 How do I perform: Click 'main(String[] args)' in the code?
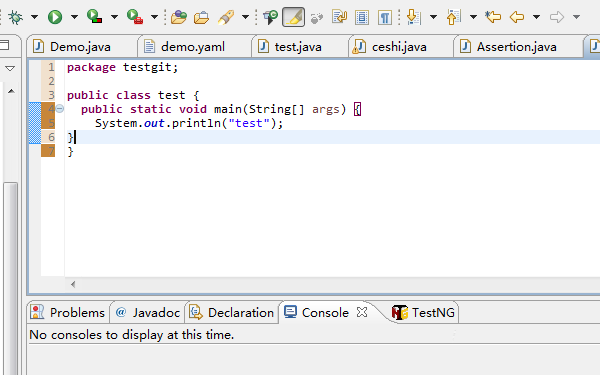coord(280,109)
